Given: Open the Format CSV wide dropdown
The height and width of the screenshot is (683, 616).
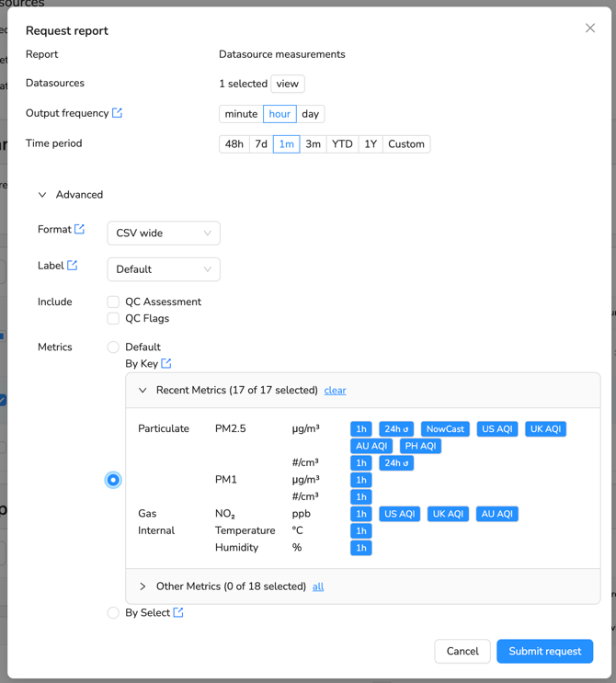Looking at the screenshot, I should click(x=164, y=233).
